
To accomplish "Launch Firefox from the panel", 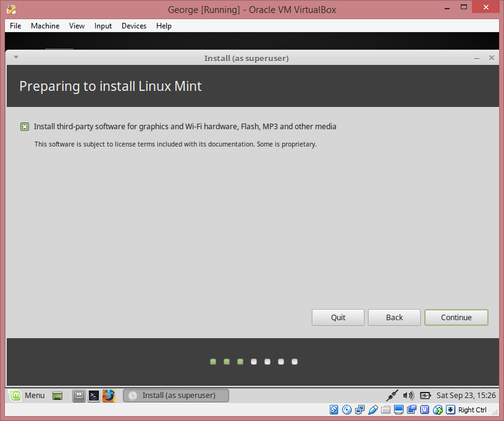I will [109, 396].
